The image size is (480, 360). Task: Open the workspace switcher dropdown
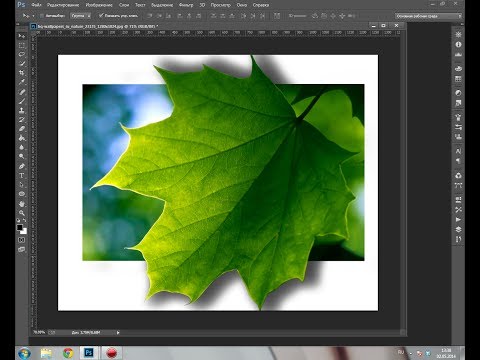429,16
